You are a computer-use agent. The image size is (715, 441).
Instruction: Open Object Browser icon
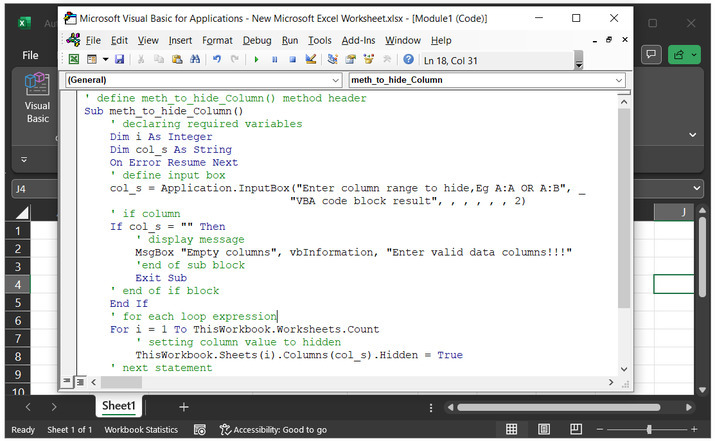tap(368, 59)
